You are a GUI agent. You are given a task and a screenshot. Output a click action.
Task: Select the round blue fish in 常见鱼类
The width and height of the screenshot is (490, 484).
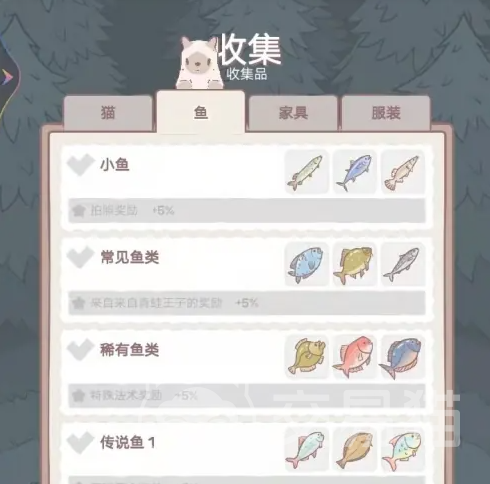tap(307, 264)
